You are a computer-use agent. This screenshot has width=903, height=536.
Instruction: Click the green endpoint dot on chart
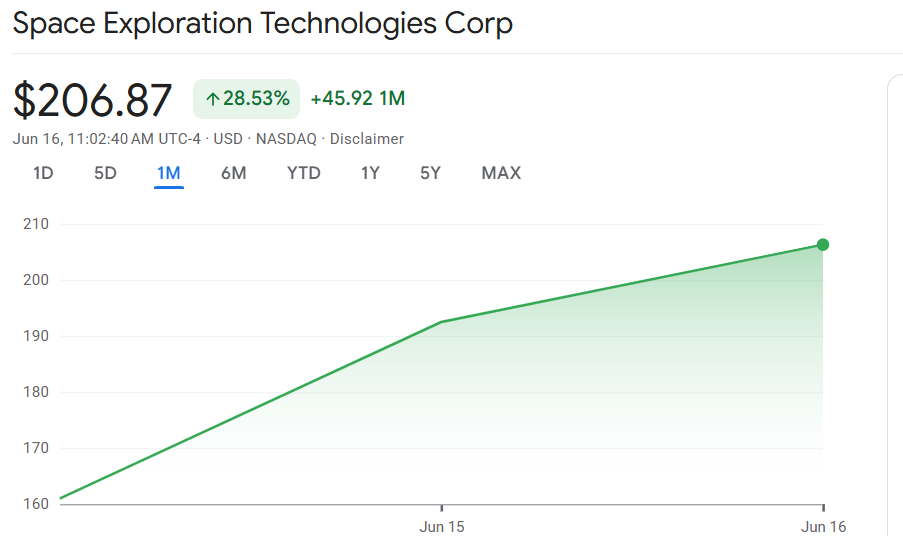pos(823,245)
